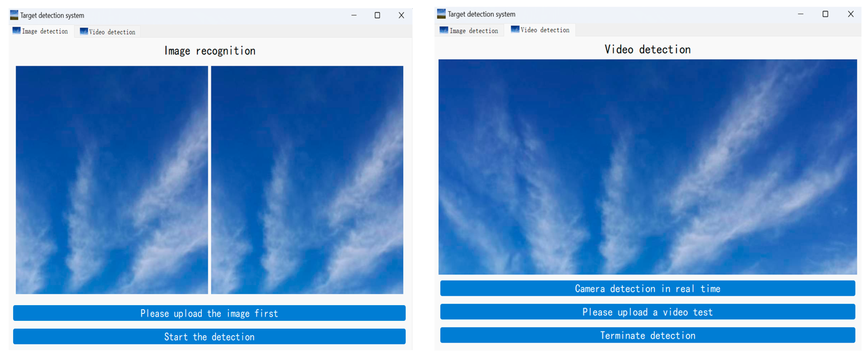Click the left source image preview pane
The height and width of the screenshot is (357, 868).
[x=112, y=180]
